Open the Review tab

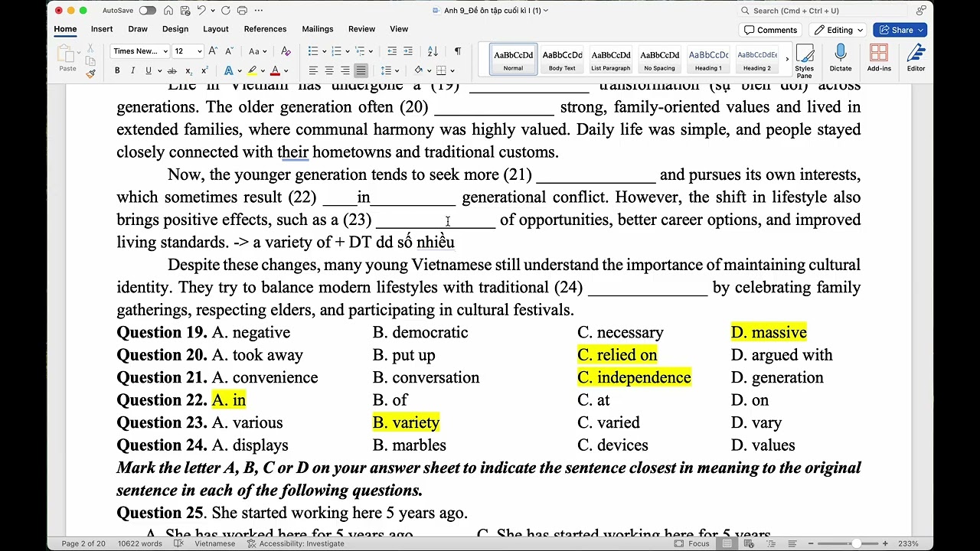(362, 29)
